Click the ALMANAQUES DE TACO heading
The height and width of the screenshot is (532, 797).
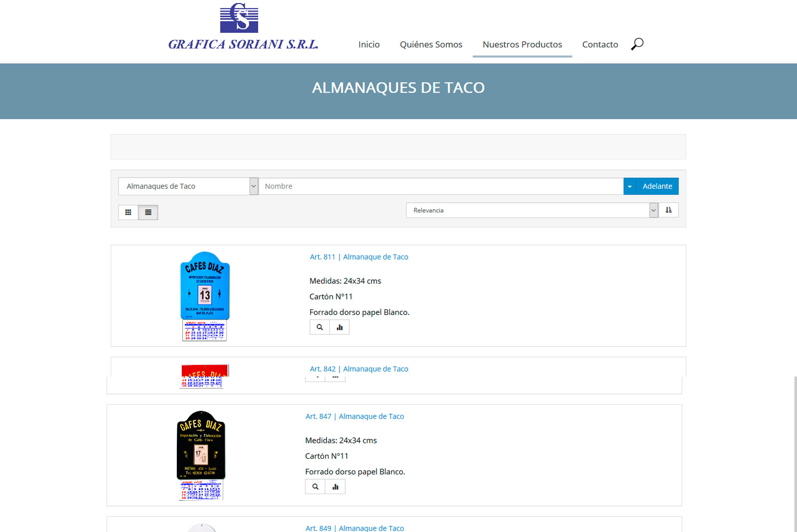point(398,88)
